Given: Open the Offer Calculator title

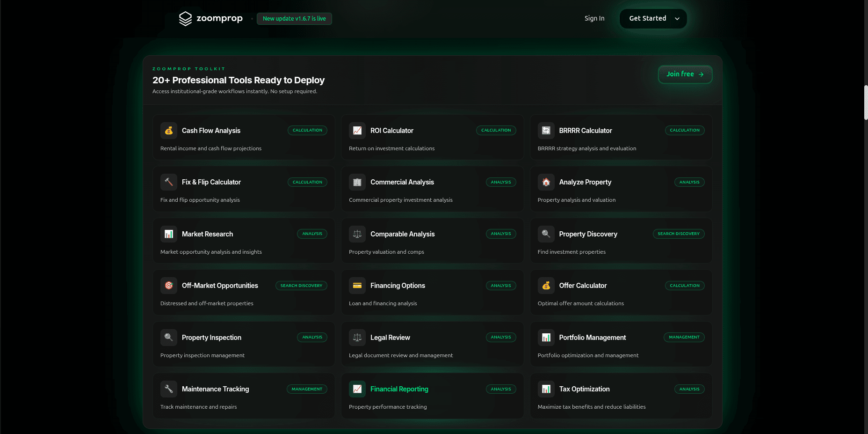Looking at the screenshot, I should 583,286.
